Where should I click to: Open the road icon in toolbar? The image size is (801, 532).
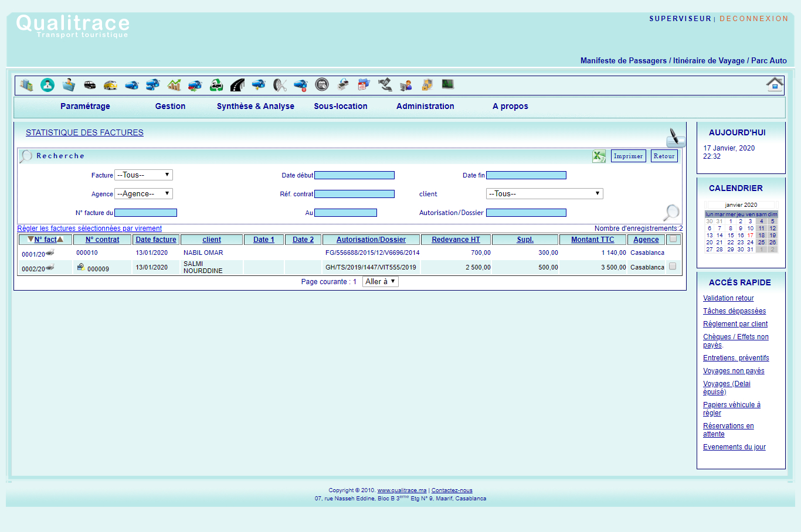point(237,85)
